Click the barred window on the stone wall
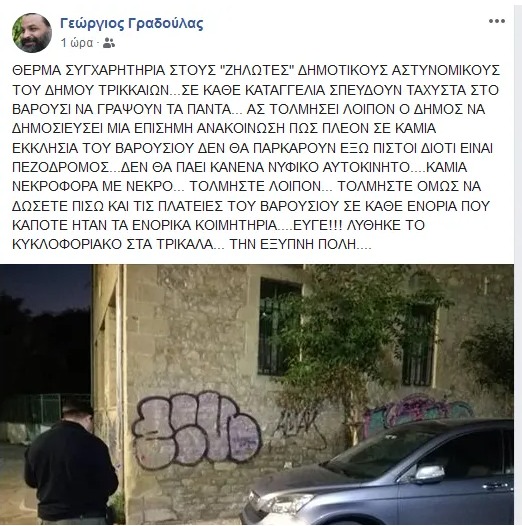The image size is (522, 526). (279, 327)
